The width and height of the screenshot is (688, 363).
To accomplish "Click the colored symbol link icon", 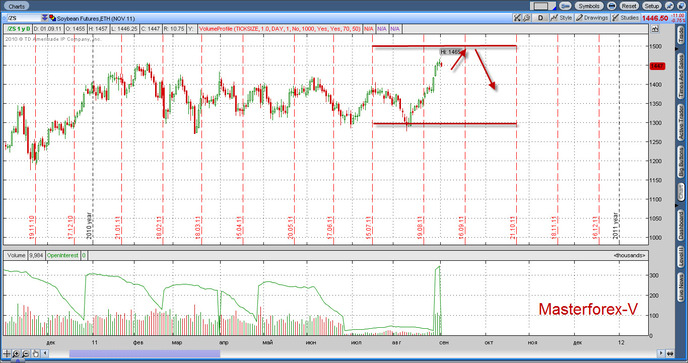I will [x=52, y=18].
